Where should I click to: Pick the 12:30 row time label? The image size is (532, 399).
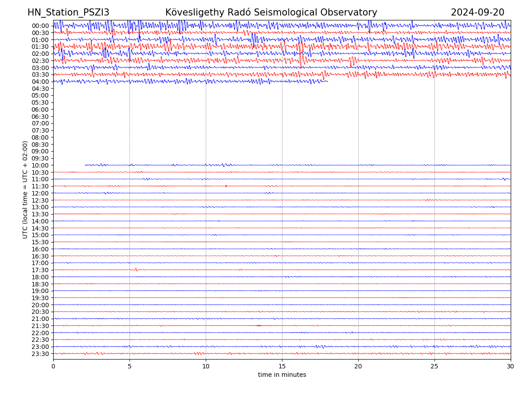[x=40, y=200]
